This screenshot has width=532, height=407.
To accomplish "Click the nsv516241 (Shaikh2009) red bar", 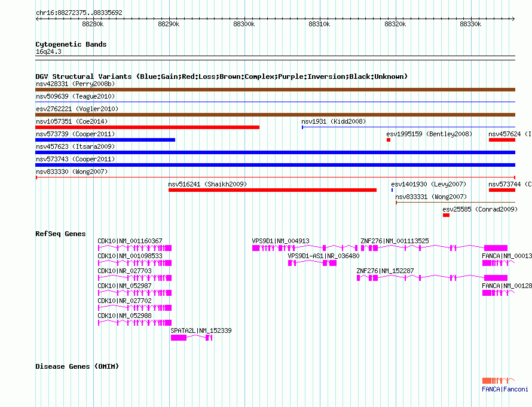I will click(x=273, y=190).
